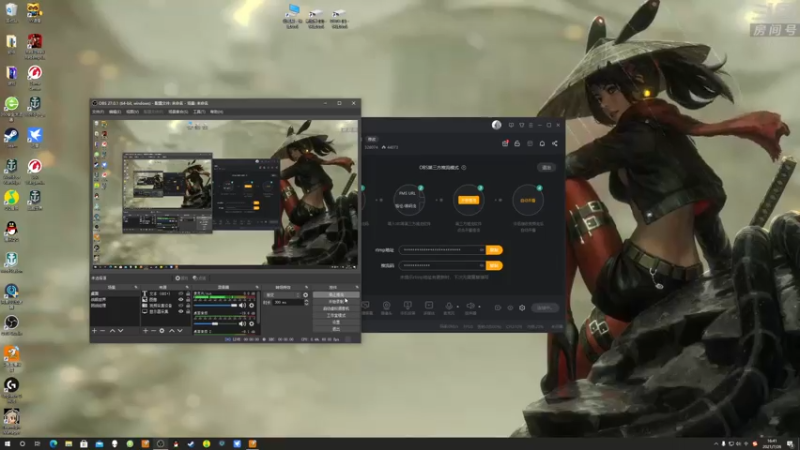Adjust second mixer channel volume slider

[x=215, y=323]
